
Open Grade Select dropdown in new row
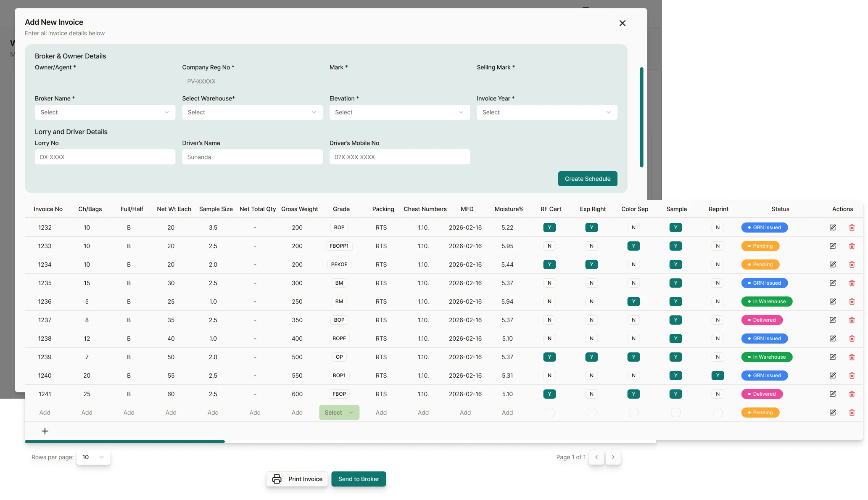(x=339, y=413)
